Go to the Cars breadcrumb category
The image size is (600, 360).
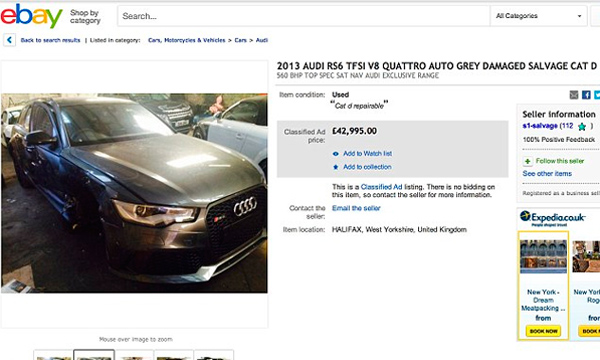240,40
